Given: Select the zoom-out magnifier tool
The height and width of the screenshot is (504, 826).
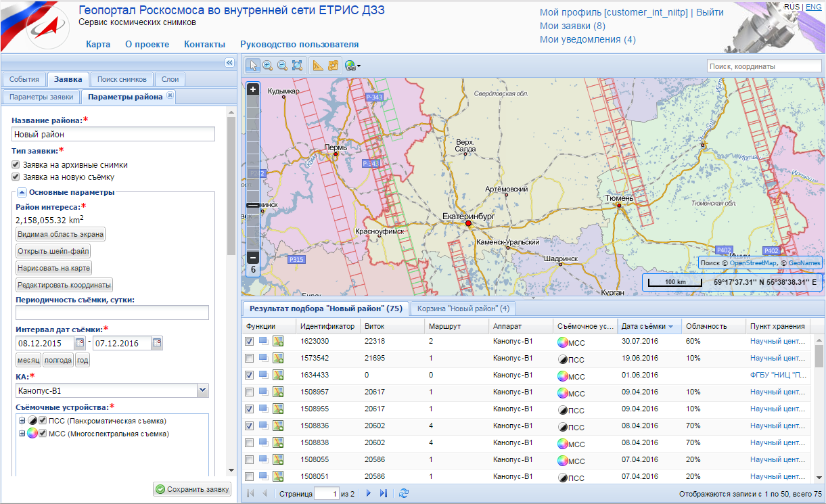Looking at the screenshot, I should click(x=282, y=66).
